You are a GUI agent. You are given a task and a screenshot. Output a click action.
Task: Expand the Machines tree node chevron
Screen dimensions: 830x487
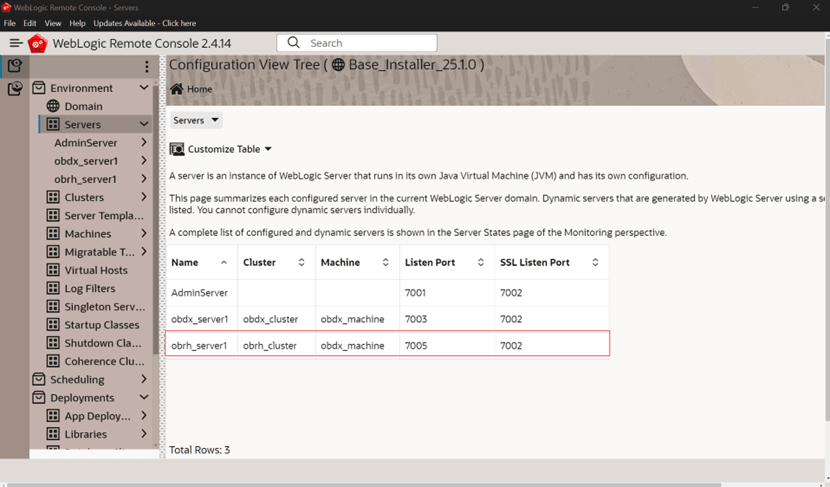pyautogui.click(x=143, y=233)
